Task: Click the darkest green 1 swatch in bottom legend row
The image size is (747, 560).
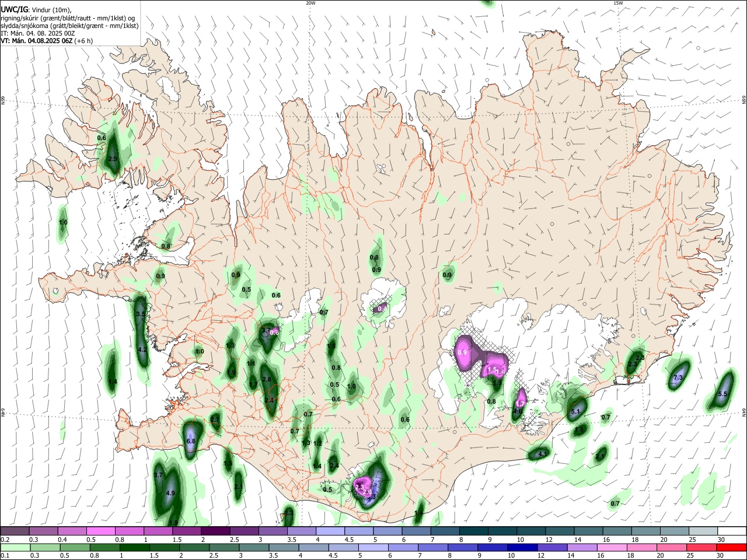Action: point(134,547)
